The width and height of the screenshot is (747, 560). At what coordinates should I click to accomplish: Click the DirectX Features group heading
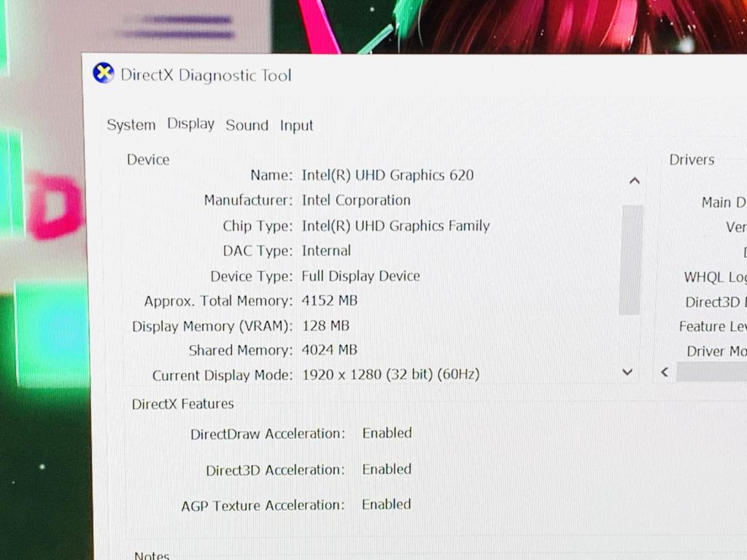[183, 404]
